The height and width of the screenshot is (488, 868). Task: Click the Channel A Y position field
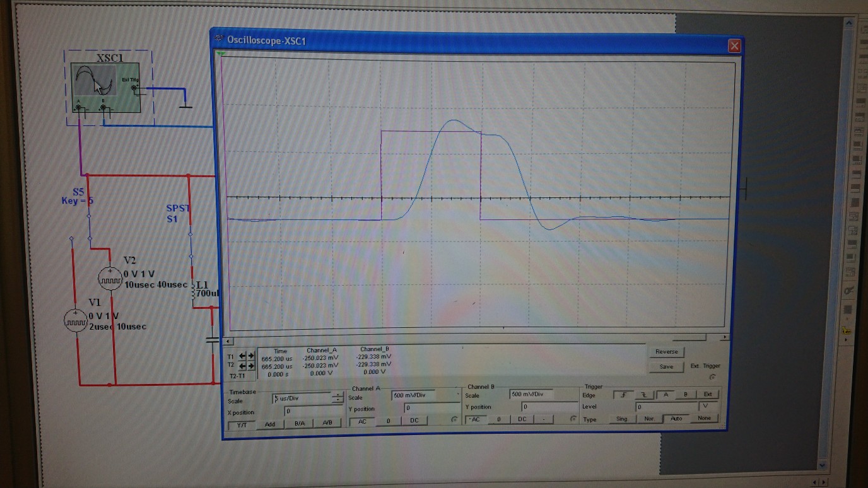point(431,409)
